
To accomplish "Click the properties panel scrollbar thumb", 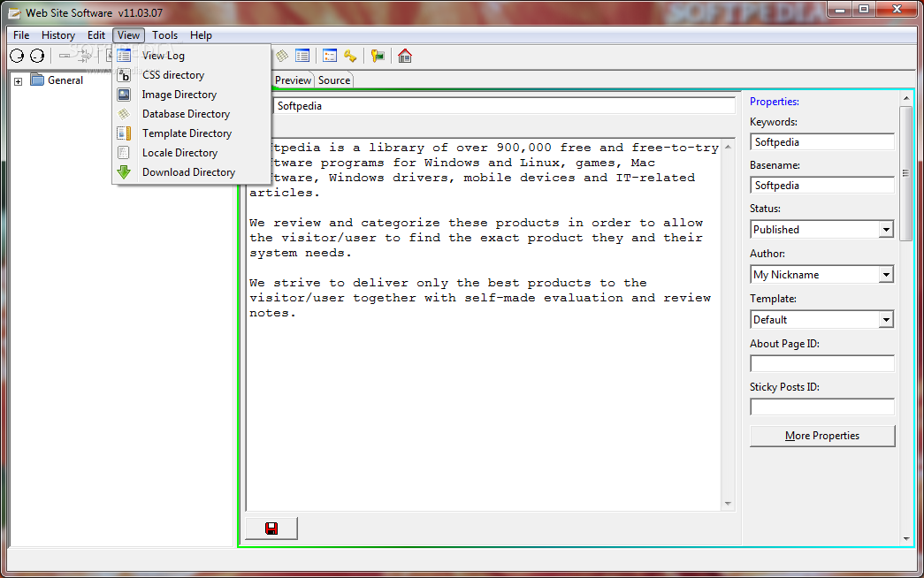I will (905, 173).
